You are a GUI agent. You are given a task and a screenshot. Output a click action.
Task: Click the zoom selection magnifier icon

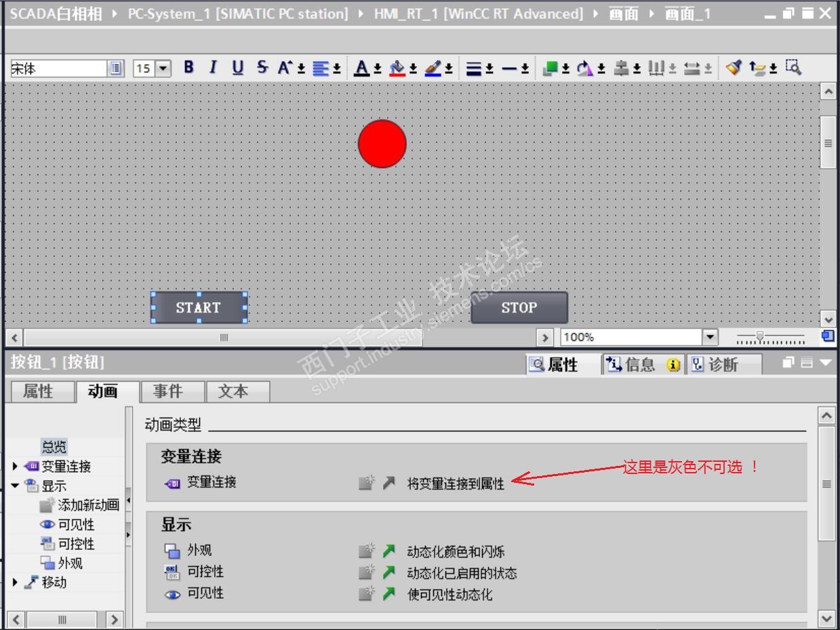tap(793, 66)
